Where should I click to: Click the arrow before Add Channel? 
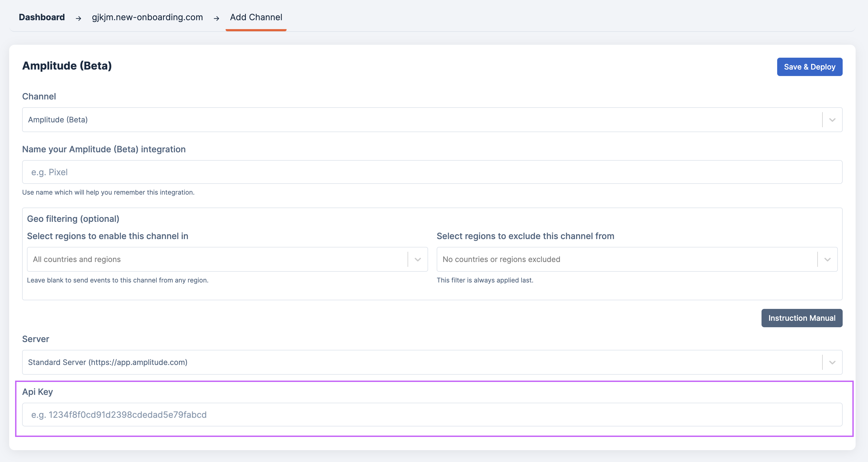point(216,18)
